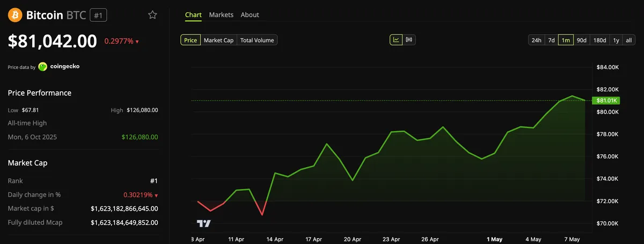Screen dimensions: 644x244
Task: Click the CoinGecko logo icon
Action: (43, 67)
